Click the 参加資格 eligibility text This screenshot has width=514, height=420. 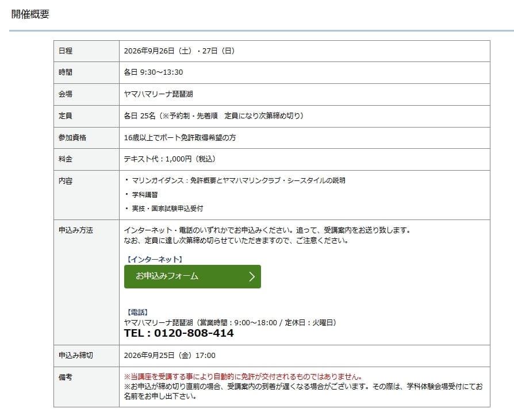(180, 137)
